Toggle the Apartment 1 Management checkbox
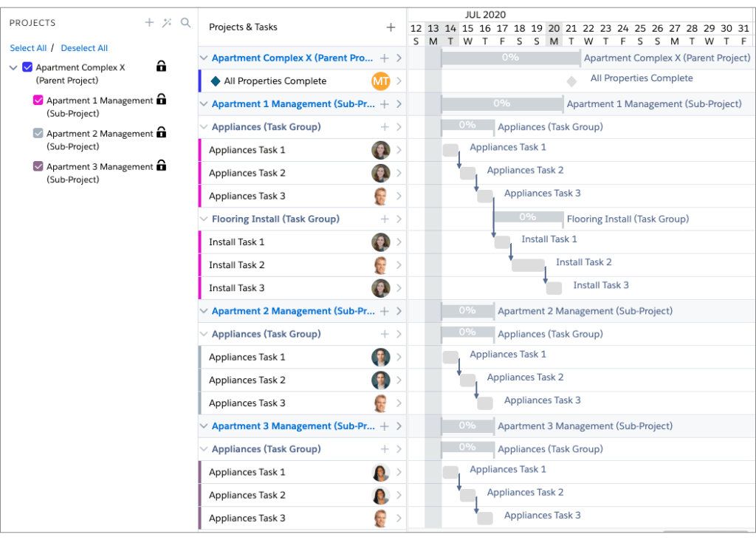Viewport: 756px width, 540px height. [x=38, y=100]
